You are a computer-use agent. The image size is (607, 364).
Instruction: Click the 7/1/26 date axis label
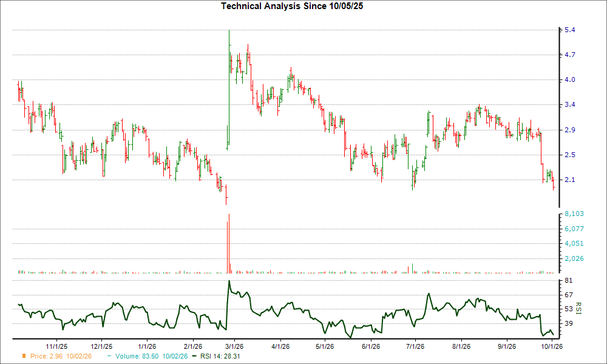tap(415, 346)
